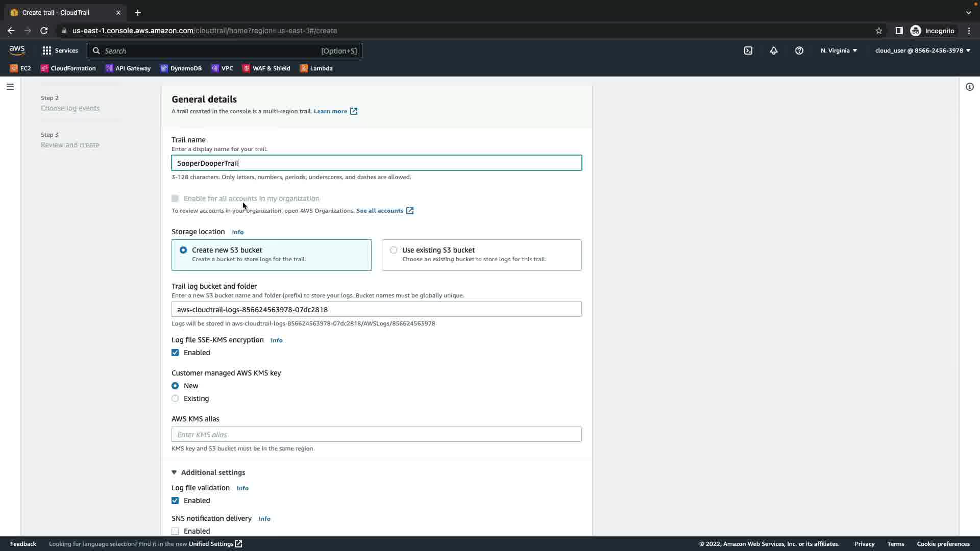Enable SNS notification delivery checkbox
Viewport: 980px width, 551px height.
coord(175,531)
